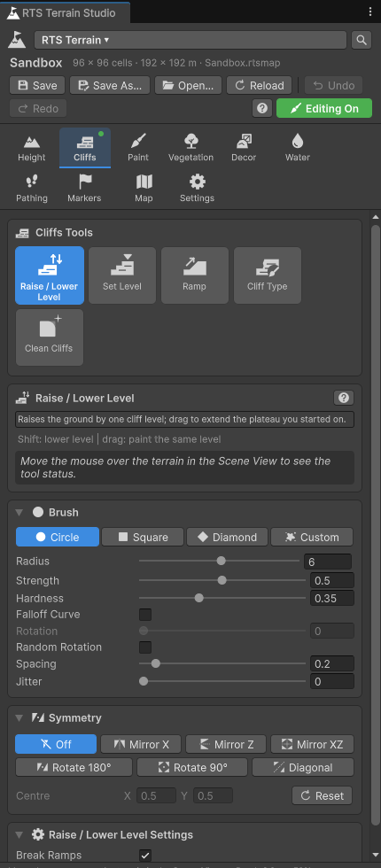
Task: Collapse the Symmetry section
Action: pyautogui.click(x=19, y=718)
